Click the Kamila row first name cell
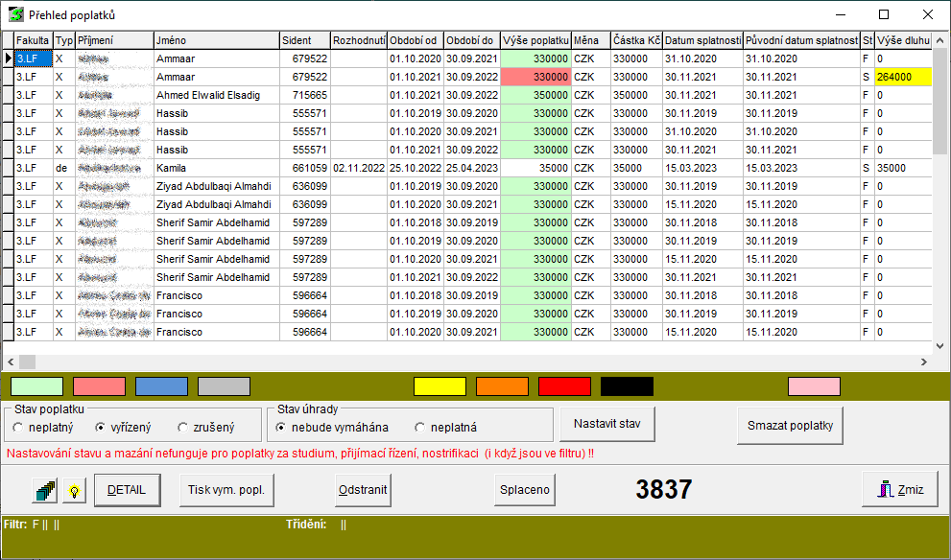Screen dimensions: 951x560 (x=216, y=168)
